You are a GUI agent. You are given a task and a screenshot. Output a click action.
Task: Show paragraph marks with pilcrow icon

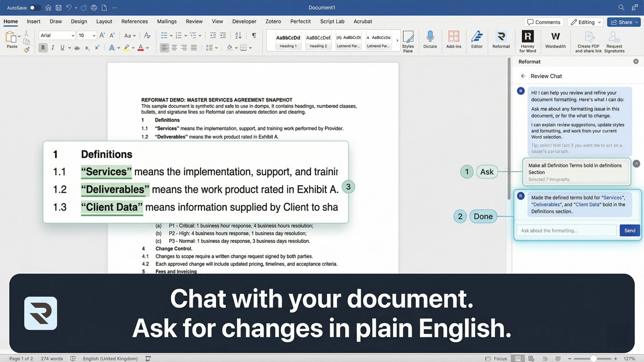(254, 35)
